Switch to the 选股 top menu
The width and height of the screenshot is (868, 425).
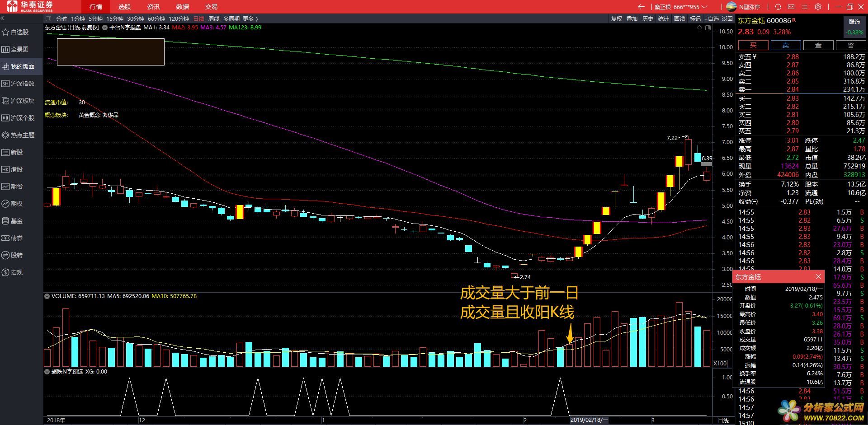coord(124,7)
